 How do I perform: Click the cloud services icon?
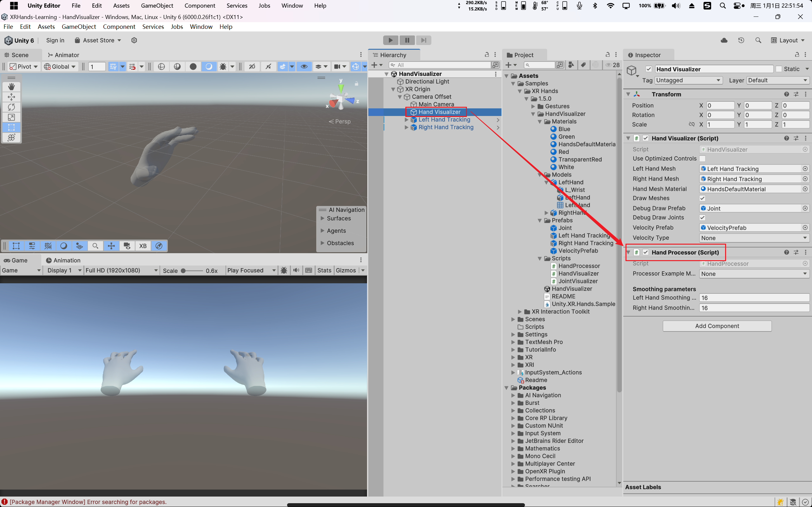pyautogui.click(x=724, y=40)
